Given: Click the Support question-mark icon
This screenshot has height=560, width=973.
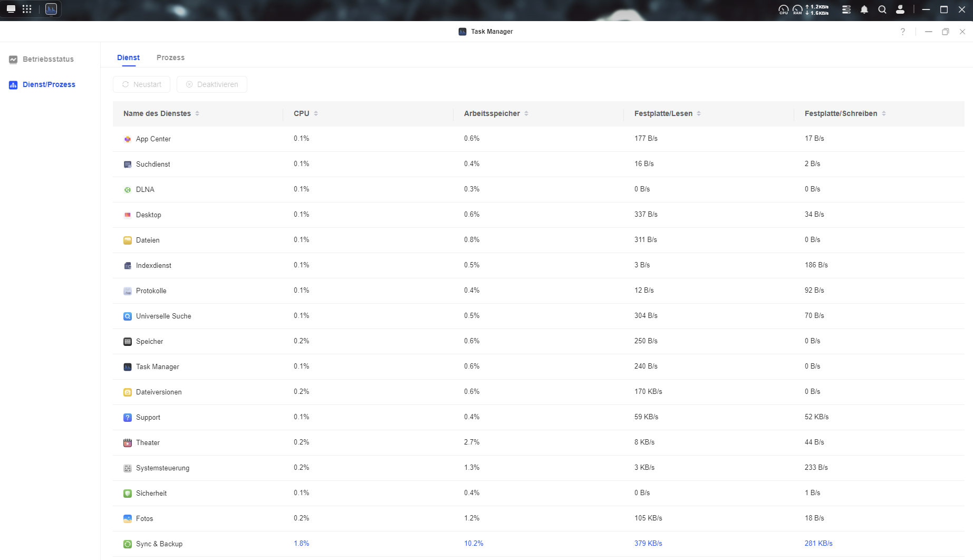Looking at the screenshot, I should (127, 418).
